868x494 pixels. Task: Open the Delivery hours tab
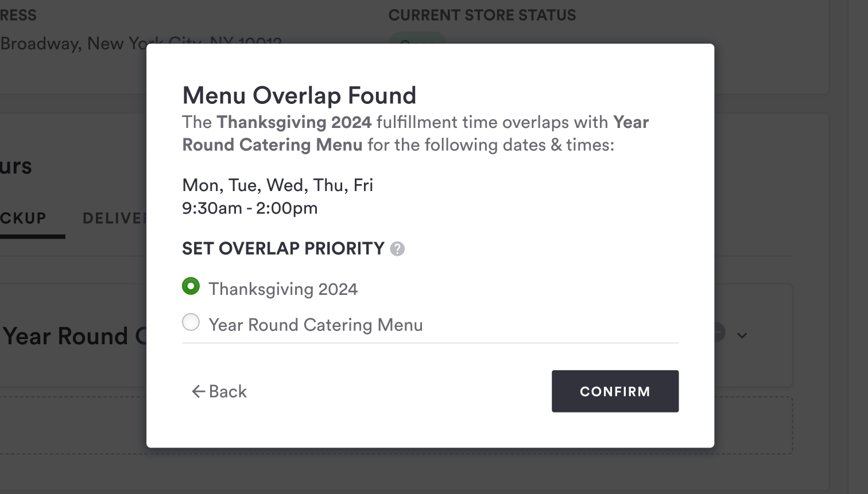tap(114, 219)
